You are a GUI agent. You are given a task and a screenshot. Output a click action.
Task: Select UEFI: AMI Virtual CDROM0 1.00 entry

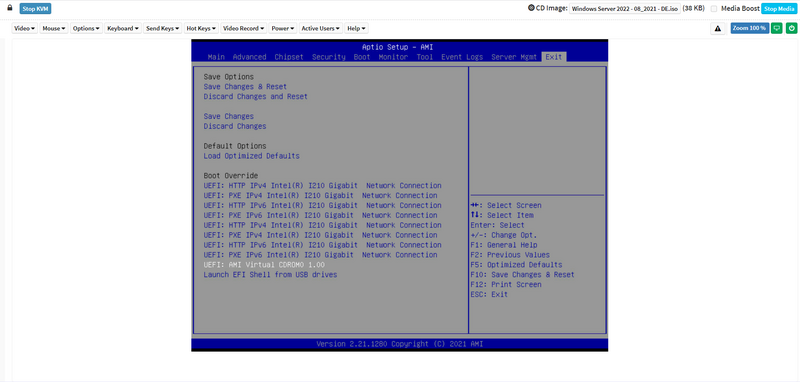pyautogui.click(x=264, y=265)
